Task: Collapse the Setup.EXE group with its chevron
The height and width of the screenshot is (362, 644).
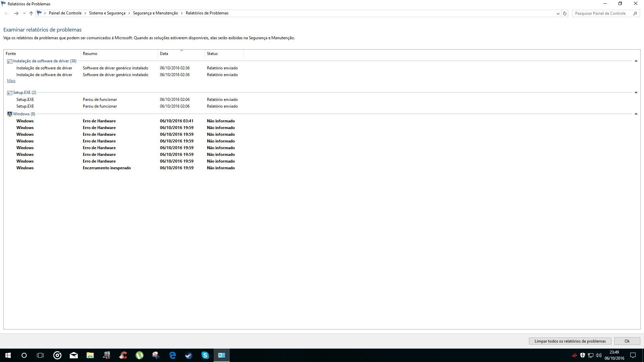Action: (x=636, y=93)
